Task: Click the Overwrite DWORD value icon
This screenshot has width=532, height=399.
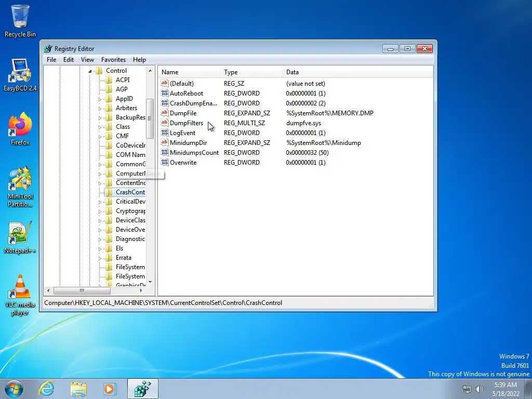Action: (x=165, y=162)
